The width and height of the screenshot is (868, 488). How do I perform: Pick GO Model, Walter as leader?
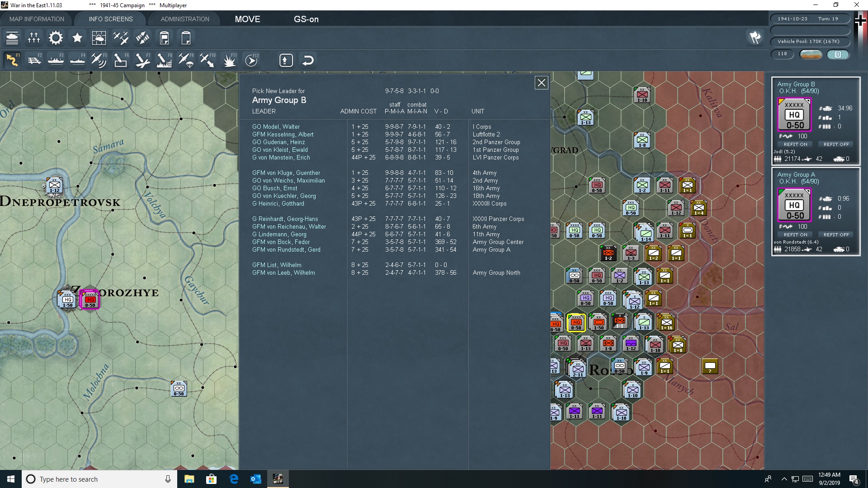[276, 127]
